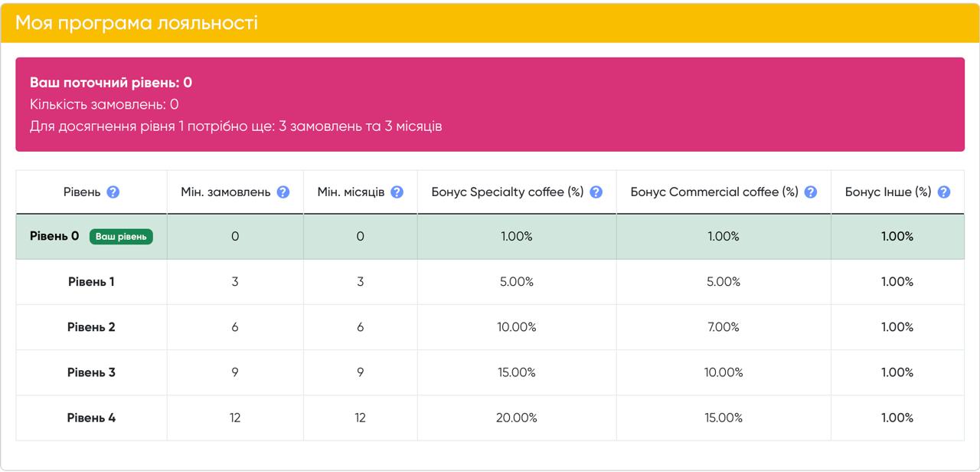This screenshot has height=472, width=980.
Task: Click the Моя програма лояльності title
Action: point(136,23)
